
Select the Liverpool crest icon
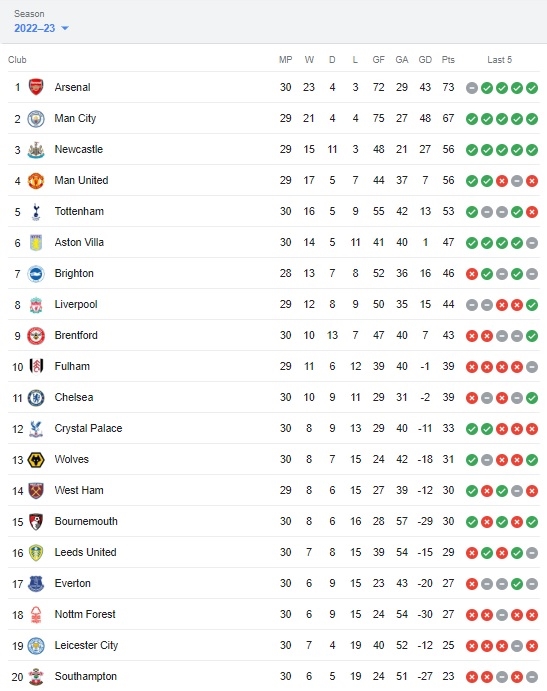(36, 305)
